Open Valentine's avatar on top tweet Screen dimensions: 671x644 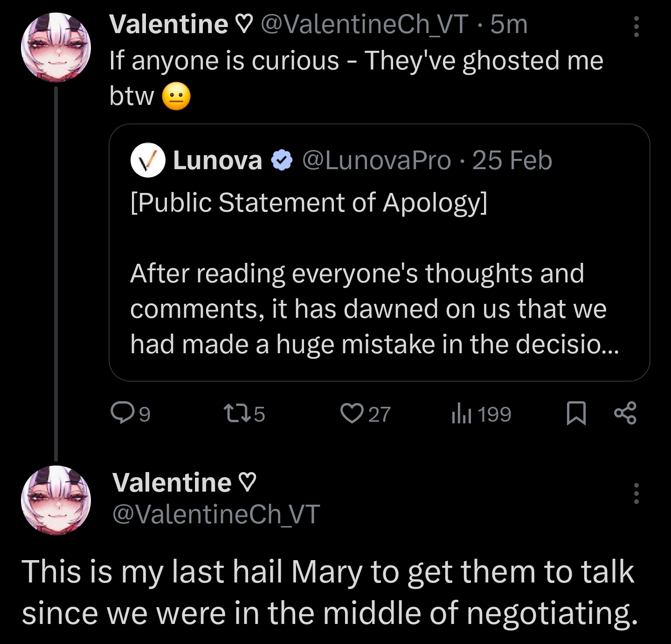[56, 48]
